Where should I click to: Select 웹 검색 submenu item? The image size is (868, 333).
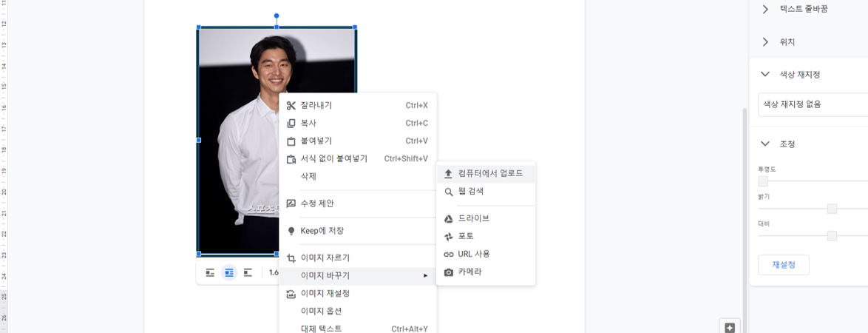[486, 192]
